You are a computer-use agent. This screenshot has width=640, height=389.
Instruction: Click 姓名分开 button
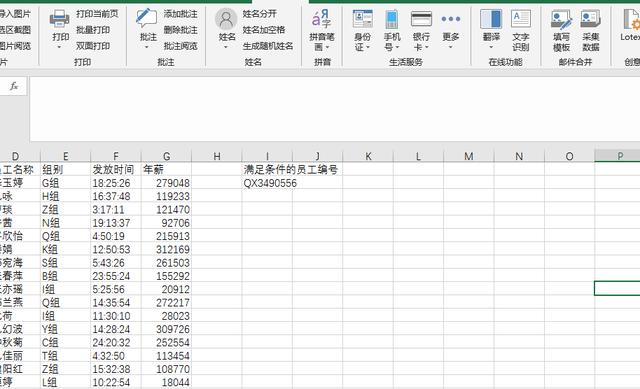(x=260, y=14)
